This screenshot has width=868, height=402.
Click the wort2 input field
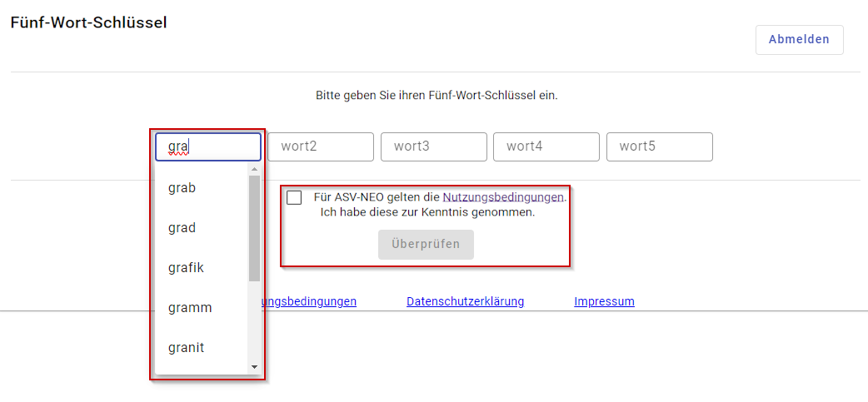point(321,146)
